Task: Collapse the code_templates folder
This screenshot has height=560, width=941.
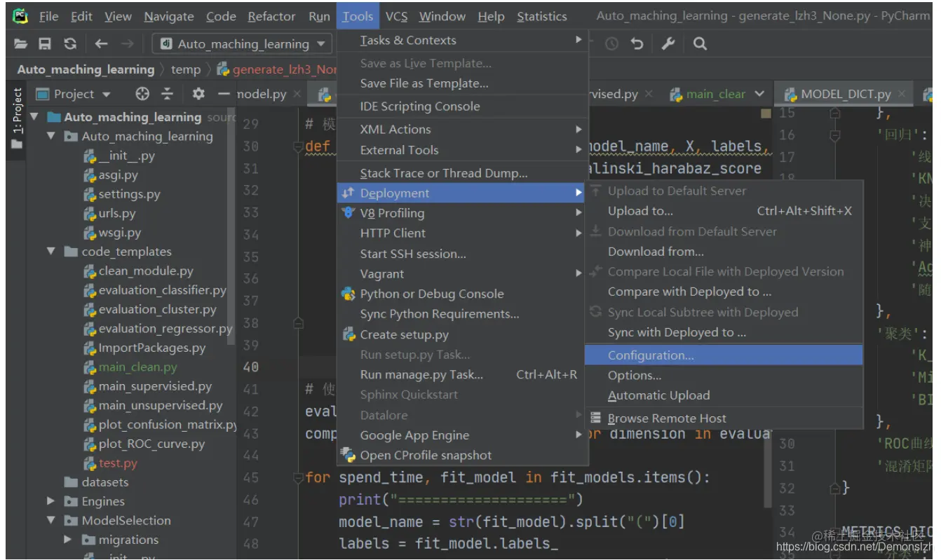Action: click(51, 251)
